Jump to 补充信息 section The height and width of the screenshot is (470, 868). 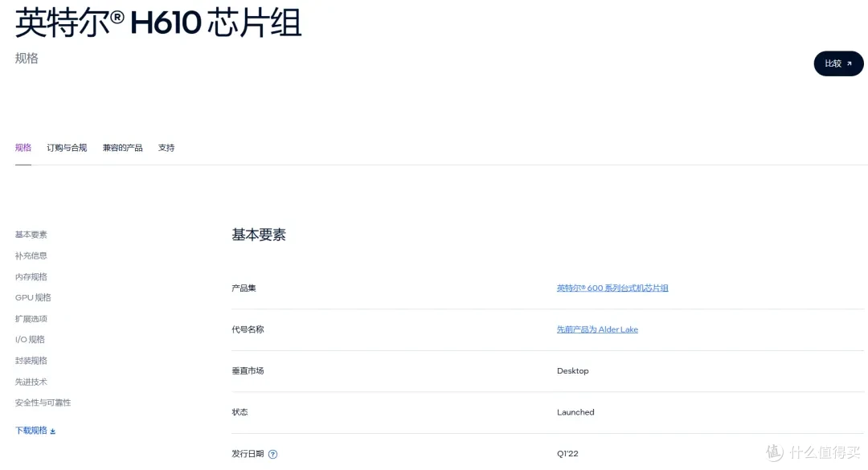(31, 255)
